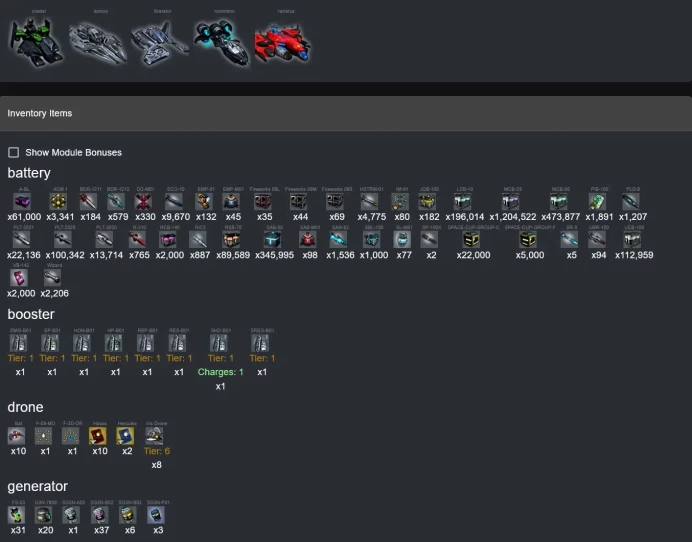Click the MCB-50 ammo icon with x473,877
Image resolution: width=692 pixels, height=542 pixels.
[x=558, y=202]
